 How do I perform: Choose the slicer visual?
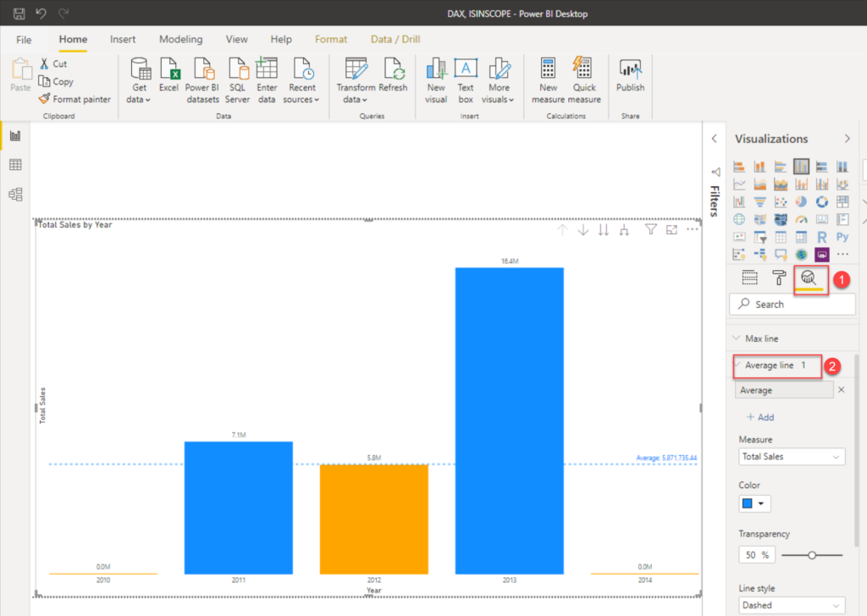759,237
